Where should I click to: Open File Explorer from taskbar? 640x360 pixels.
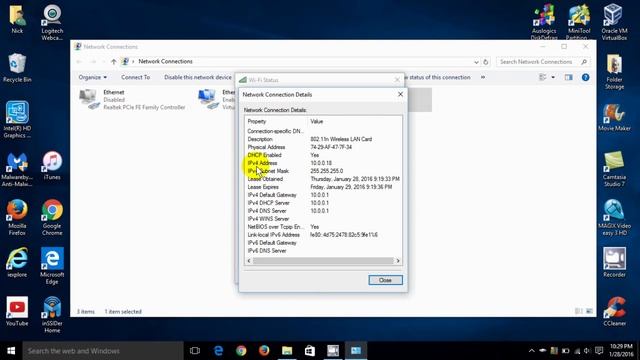pyautogui.click(x=287, y=351)
